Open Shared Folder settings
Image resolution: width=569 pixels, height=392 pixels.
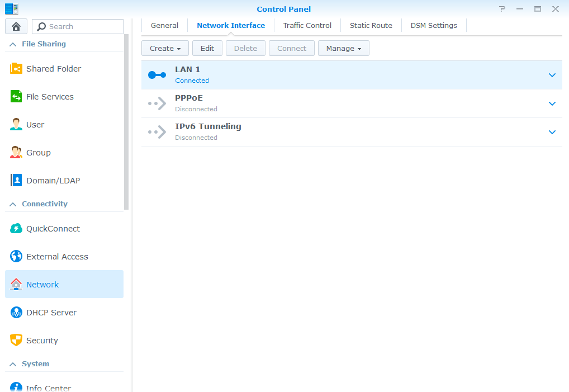[x=56, y=68]
